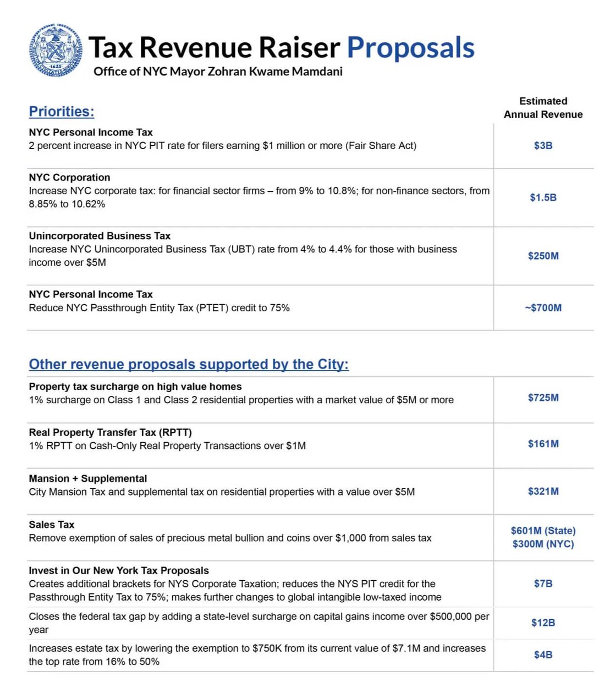Screen dimensions: 616x693
Task: Click the 'Tax Revenue Raiser Proposals' title
Action: 281,47
